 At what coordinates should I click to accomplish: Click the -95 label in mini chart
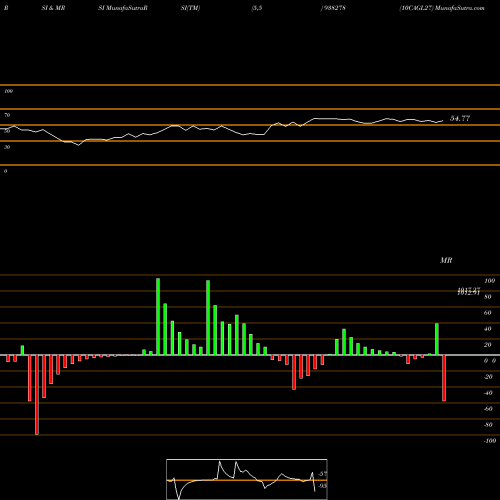point(322,486)
